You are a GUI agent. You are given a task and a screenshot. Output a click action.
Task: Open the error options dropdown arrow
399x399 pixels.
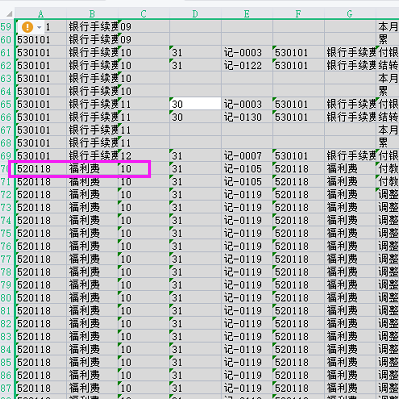39,27
